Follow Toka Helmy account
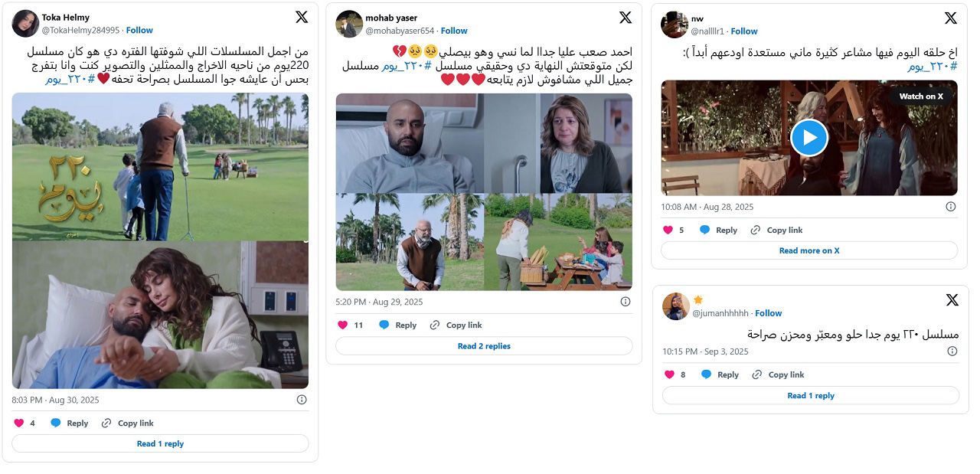Viewport: 980px width, 474px height. pos(139,30)
